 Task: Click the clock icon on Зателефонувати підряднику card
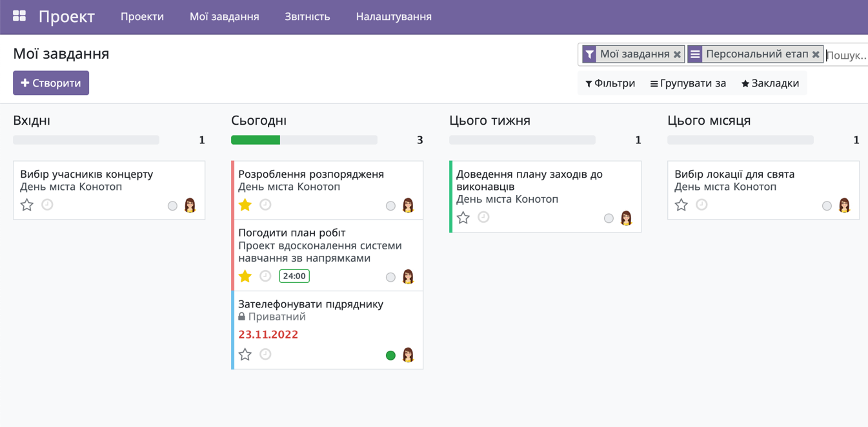(265, 354)
